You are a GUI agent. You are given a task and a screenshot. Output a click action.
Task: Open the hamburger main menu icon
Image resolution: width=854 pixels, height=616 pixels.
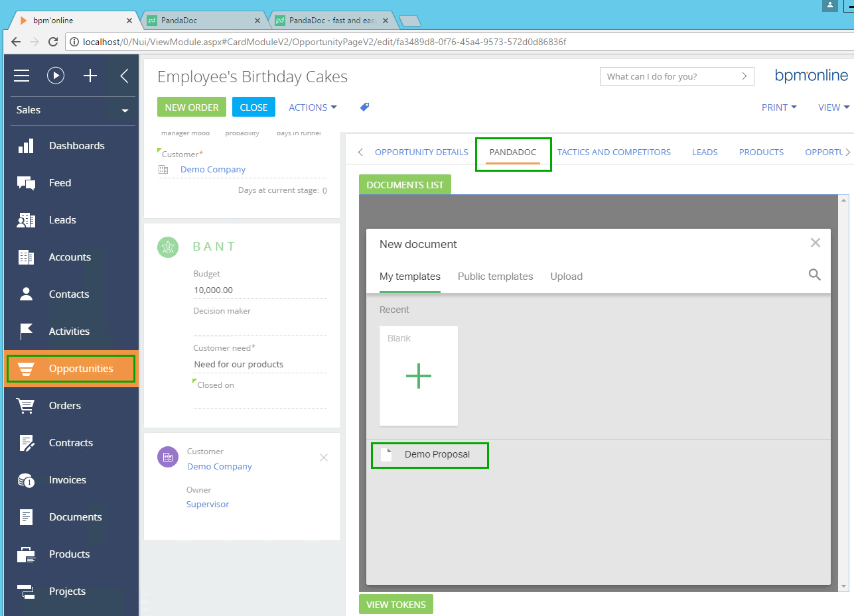22,76
